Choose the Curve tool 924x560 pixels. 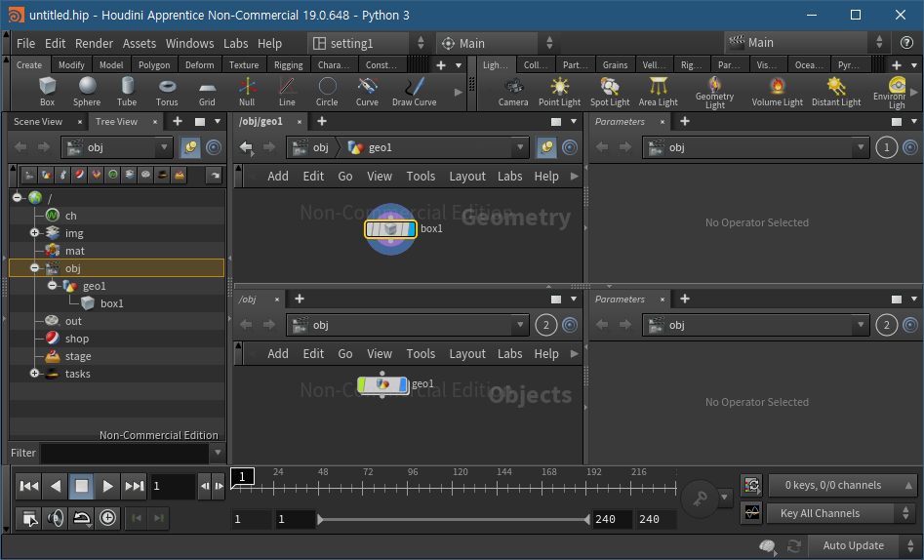click(x=367, y=92)
